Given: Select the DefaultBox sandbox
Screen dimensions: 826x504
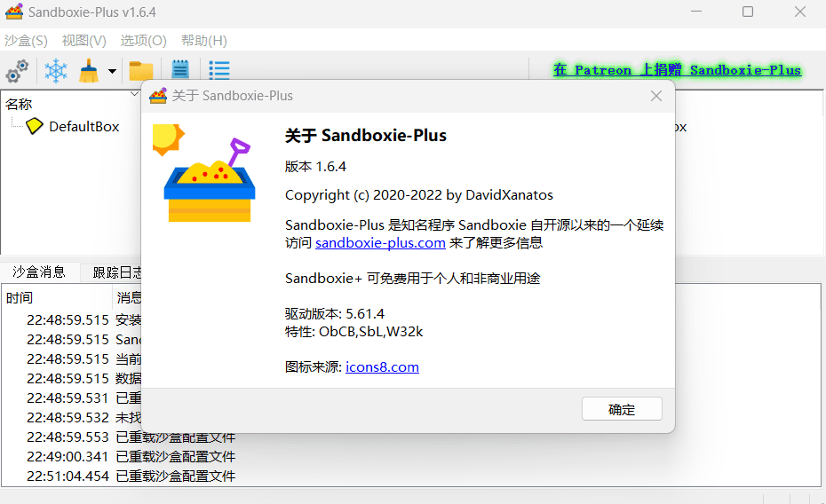Looking at the screenshot, I should pyautogui.click(x=83, y=127).
